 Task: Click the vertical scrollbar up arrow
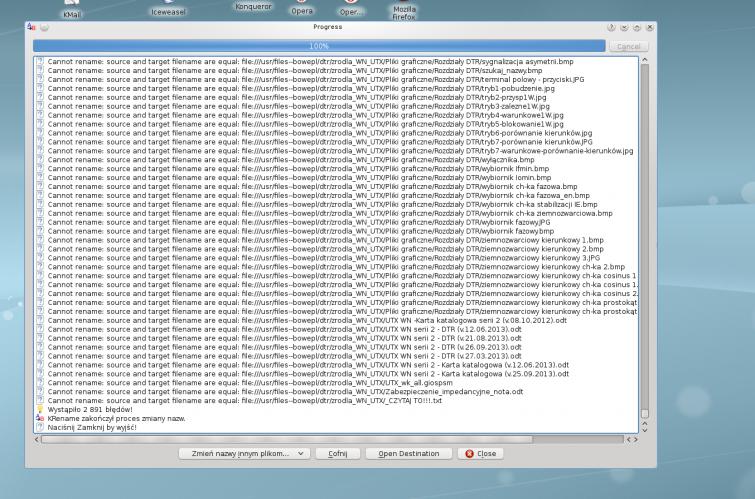644,61
